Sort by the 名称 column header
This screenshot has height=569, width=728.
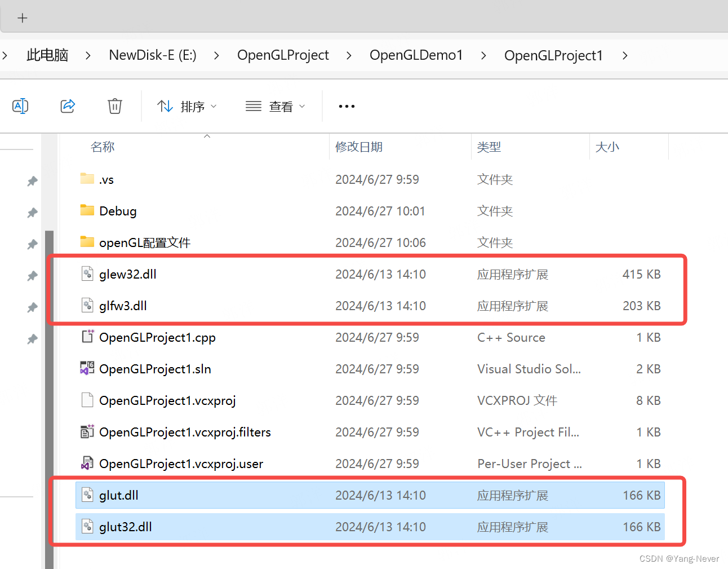(103, 147)
